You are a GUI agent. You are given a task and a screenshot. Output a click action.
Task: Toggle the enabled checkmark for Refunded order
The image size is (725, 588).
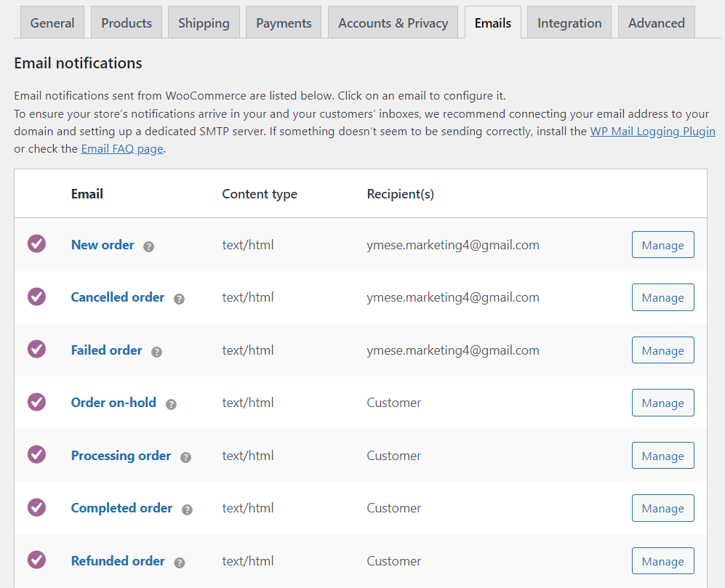pos(36,560)
